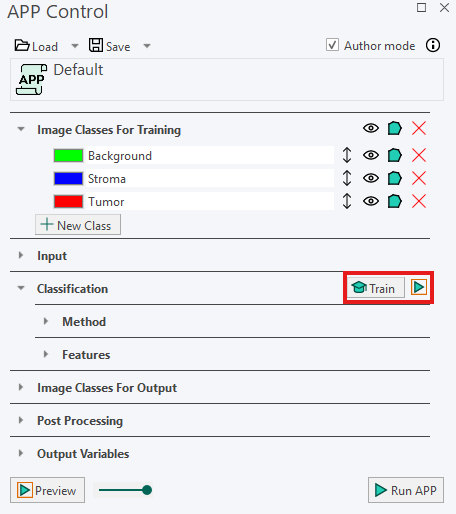
Task: Click the teal polygon icon for Stroma
Action: [x=395, y=178]
